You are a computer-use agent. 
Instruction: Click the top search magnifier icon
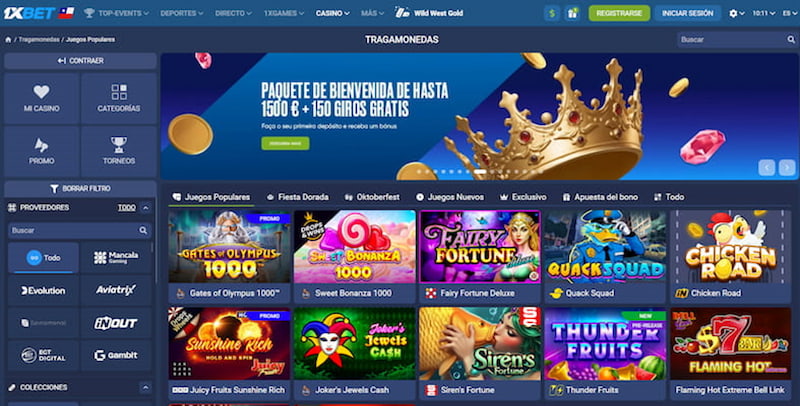[x=790, y=39]
